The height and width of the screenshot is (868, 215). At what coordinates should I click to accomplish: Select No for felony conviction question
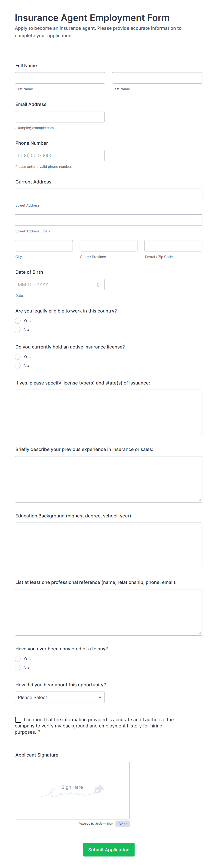click(18, 667)
